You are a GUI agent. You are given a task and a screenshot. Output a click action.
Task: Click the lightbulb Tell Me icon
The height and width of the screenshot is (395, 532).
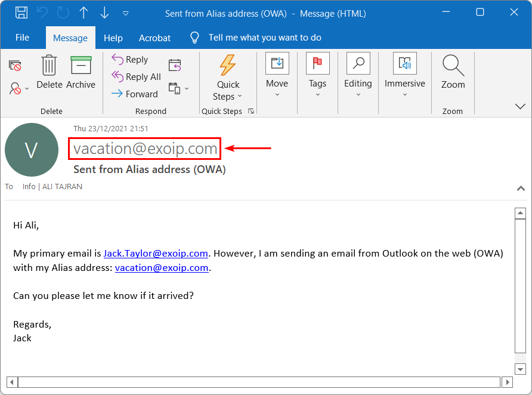[x=194, y=38]
